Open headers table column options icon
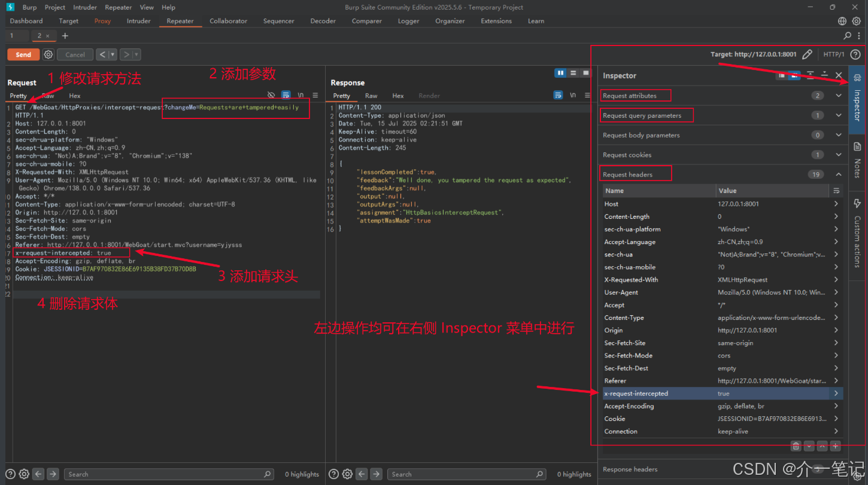Viewport: 868px width, 485px height. (x=836, y=191)
